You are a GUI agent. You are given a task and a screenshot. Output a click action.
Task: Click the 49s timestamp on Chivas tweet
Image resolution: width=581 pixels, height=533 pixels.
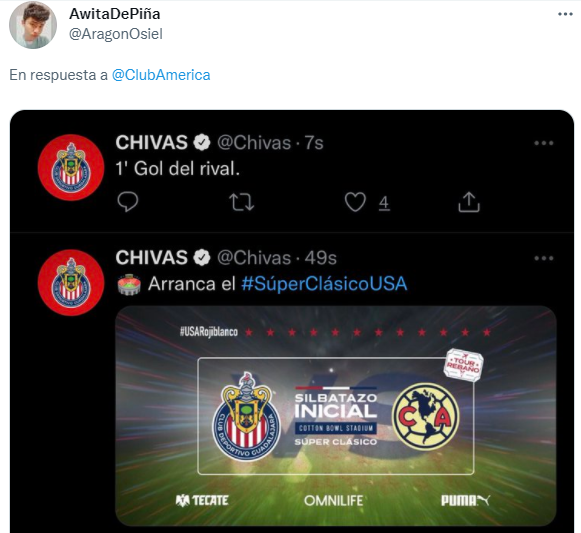[x=321, y=258]
